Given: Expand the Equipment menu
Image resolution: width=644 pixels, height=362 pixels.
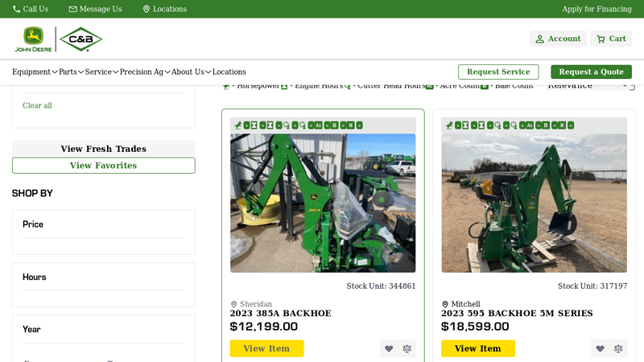Looking at the screenshot, I should (x=35, y=72).
